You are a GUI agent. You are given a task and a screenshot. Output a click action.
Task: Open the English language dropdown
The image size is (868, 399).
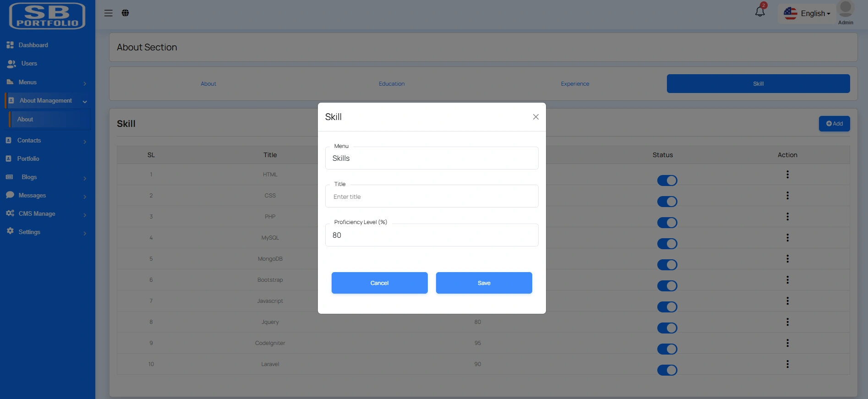[807, 14]
